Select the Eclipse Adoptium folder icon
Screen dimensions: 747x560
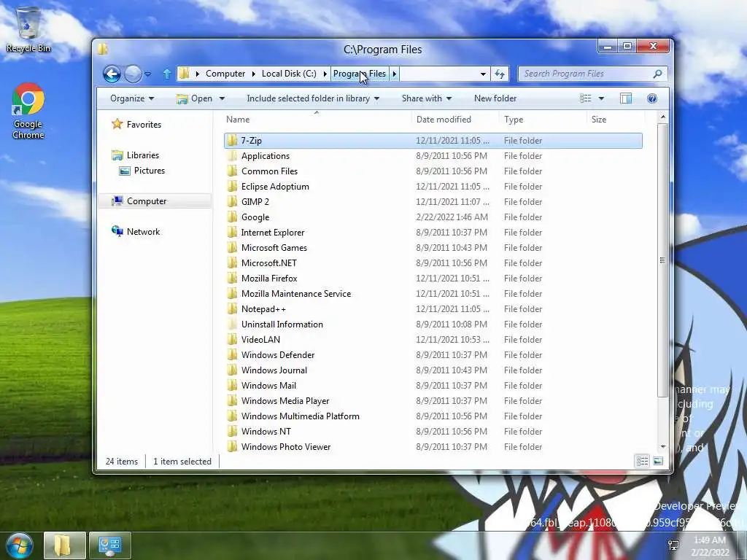(232, 186)
